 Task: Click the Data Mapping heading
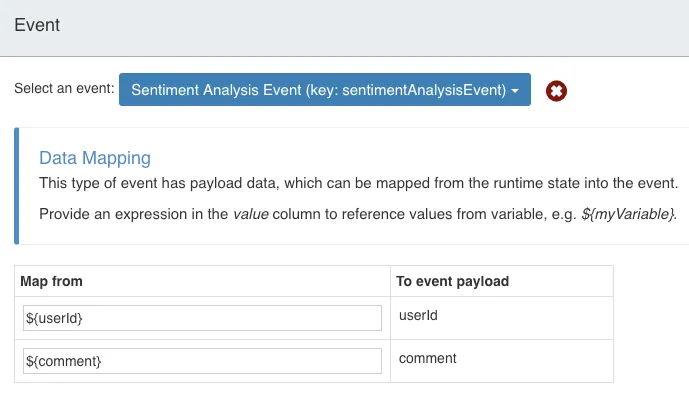click(95, 158)
